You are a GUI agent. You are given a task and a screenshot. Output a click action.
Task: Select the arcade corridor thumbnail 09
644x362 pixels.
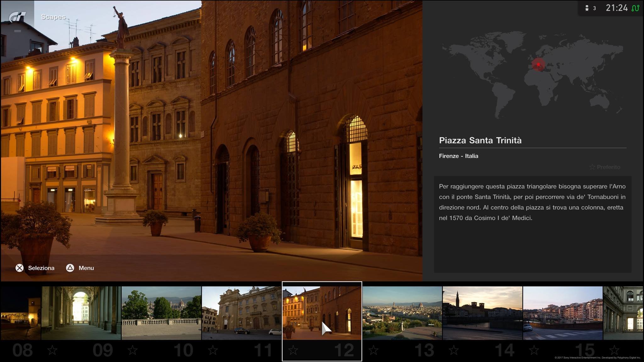81,313
